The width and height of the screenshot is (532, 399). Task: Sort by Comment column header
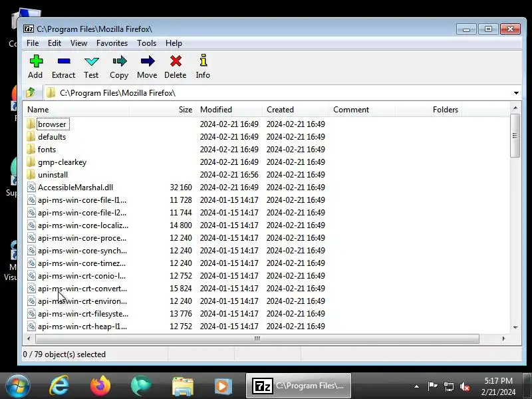pos(362,110)
